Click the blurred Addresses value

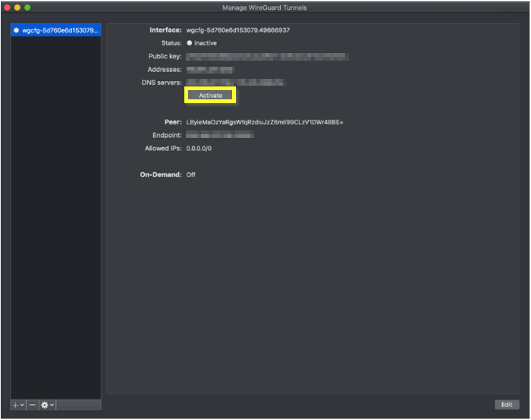pyautogui.click(x=210, y=69)
